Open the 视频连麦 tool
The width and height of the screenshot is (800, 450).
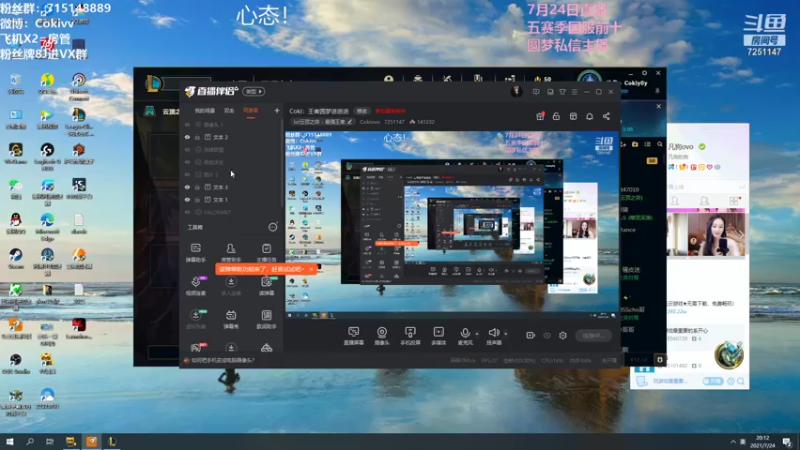click(x=195, y=286)
